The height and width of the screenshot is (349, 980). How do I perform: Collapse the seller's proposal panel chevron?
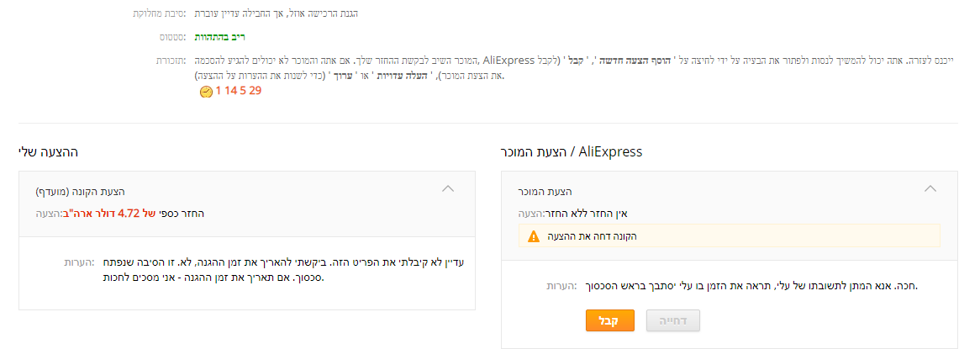[x=930, y=189]
